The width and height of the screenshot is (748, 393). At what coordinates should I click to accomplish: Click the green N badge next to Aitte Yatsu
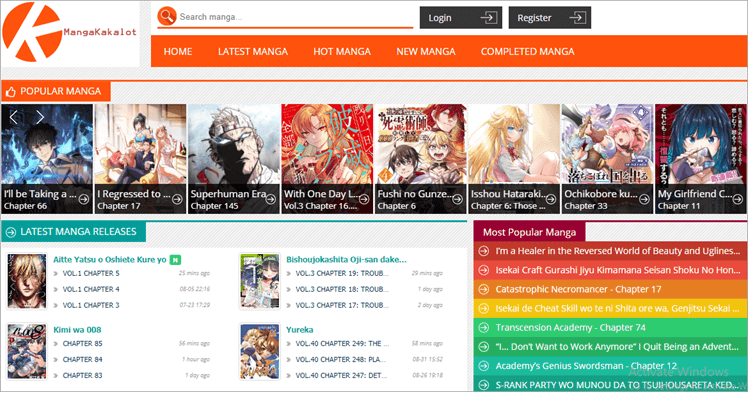(x=176, y=260)
